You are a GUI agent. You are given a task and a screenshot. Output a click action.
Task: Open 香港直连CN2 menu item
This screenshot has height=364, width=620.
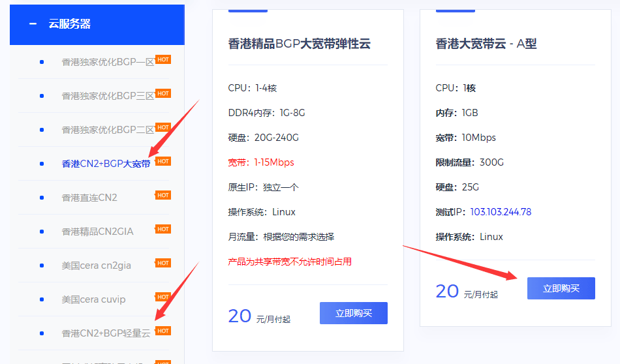pyautogui.click(x=89, y=198)
